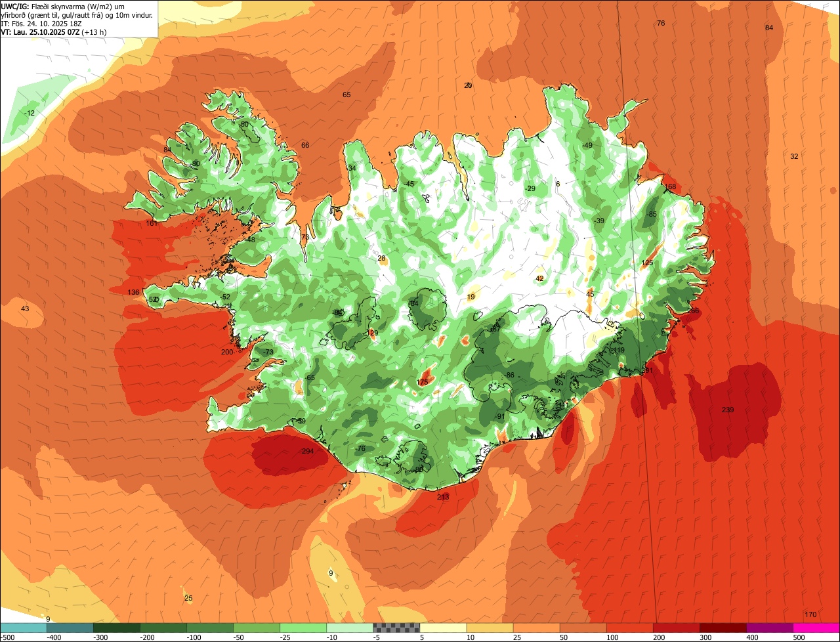Click the -10 legend label
Image resolution: width=840 pixels, height=642 pixels.
333,637
